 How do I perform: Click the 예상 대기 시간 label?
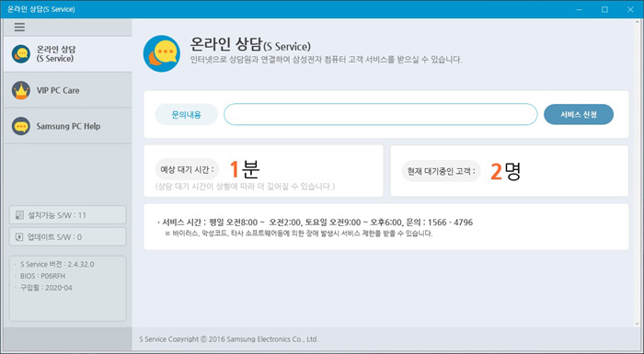pos(187,169)
